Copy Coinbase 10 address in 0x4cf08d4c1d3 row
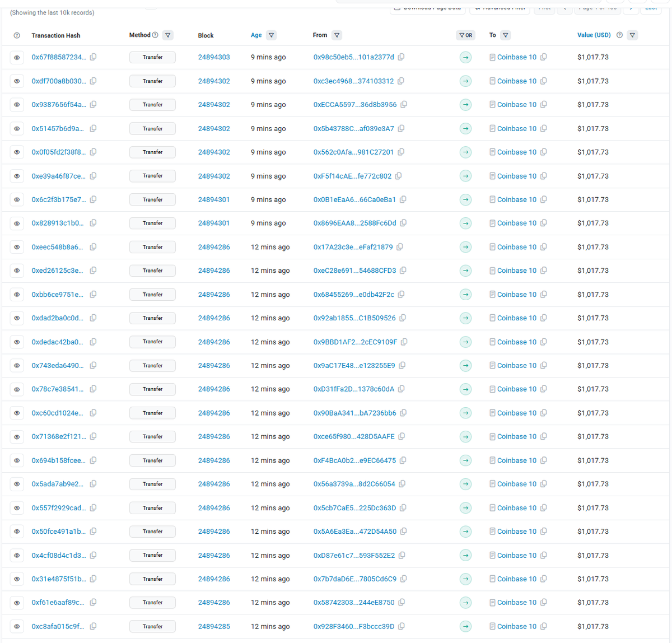 click(x=544, y=555)
